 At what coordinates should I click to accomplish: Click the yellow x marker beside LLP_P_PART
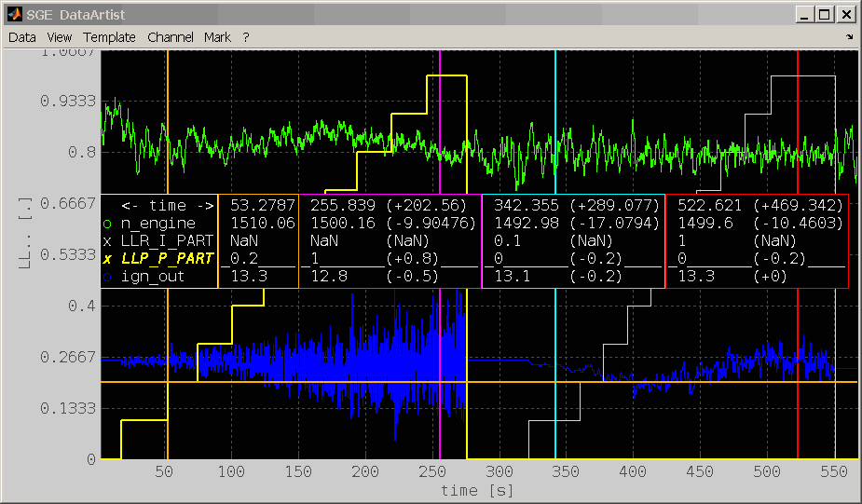[107, 259]
